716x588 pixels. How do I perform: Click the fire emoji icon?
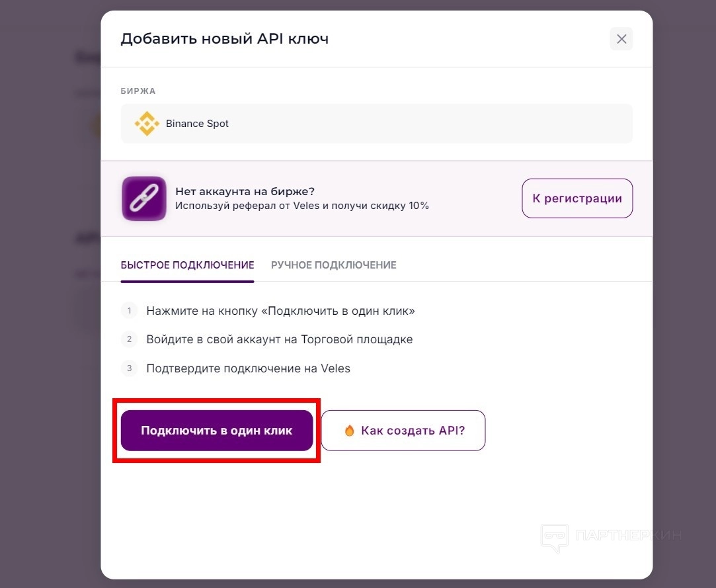(350, 431)
